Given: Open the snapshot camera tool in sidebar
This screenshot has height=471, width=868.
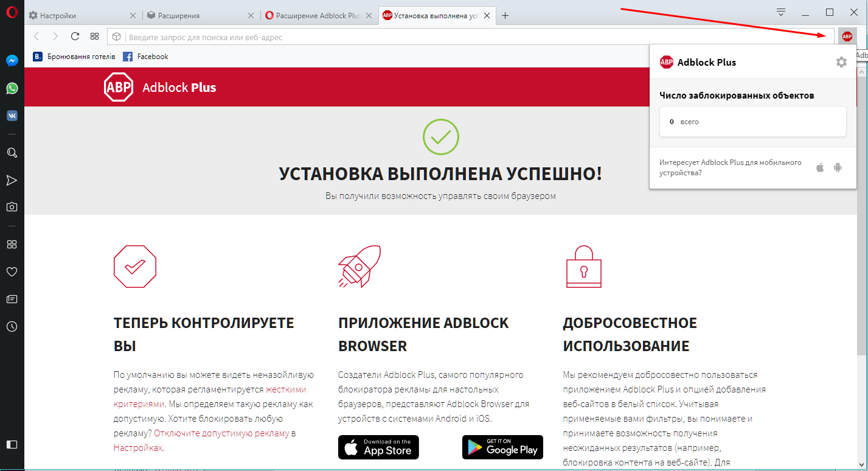Looking at the screenshot, I should point(12,207).
